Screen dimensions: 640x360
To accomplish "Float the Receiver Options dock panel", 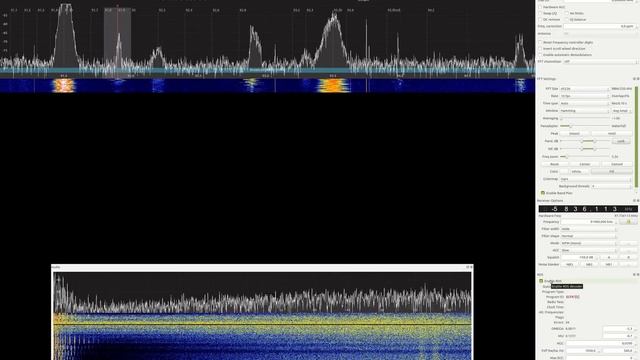I will coord(634,201).
